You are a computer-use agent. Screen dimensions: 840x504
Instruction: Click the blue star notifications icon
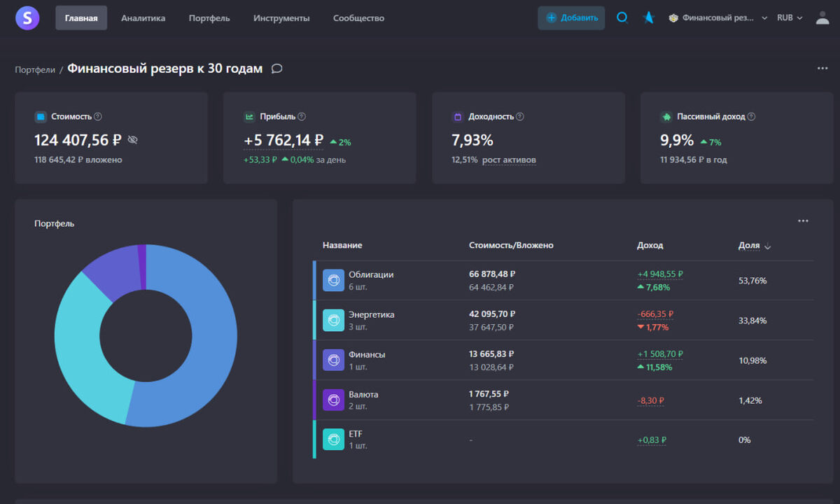[x=647, y=17]
